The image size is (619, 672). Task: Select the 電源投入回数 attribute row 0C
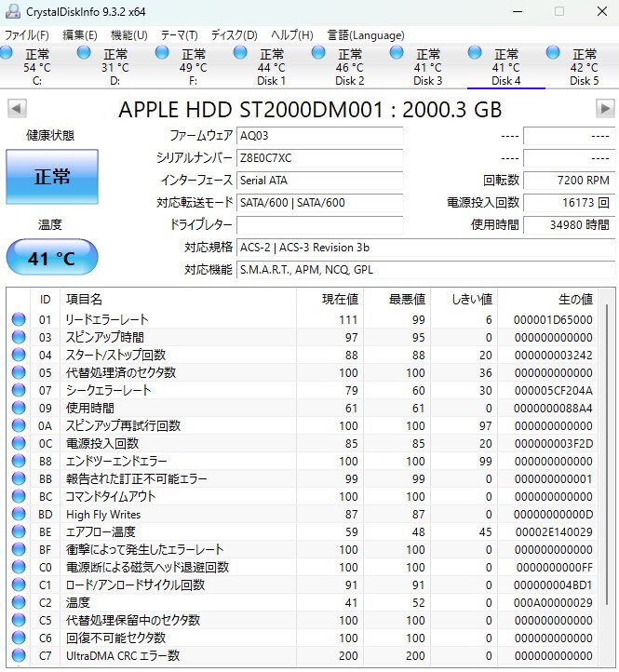(302, 444)
